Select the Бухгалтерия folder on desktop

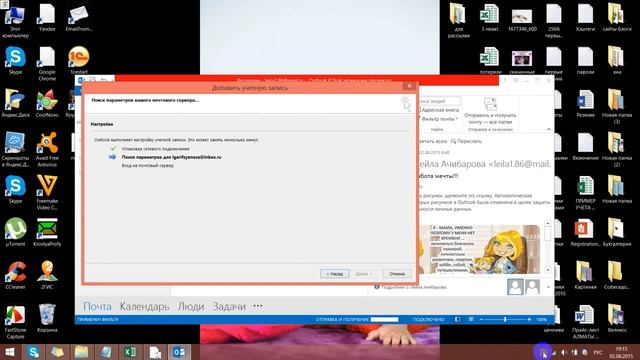pyautogui.click(x=617, y=233)
